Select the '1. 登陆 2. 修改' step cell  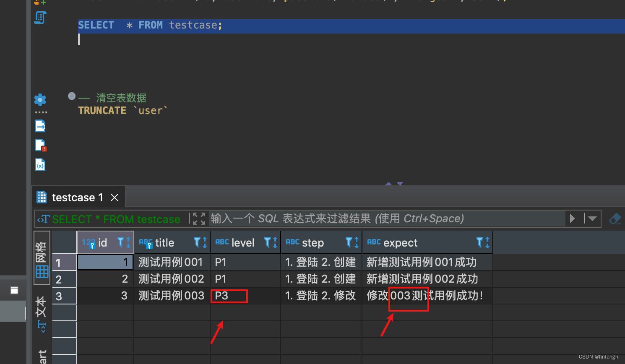click(321, 296)
